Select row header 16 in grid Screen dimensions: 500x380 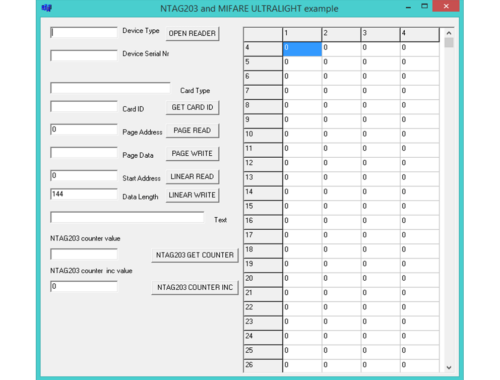[x=263, y=222]
